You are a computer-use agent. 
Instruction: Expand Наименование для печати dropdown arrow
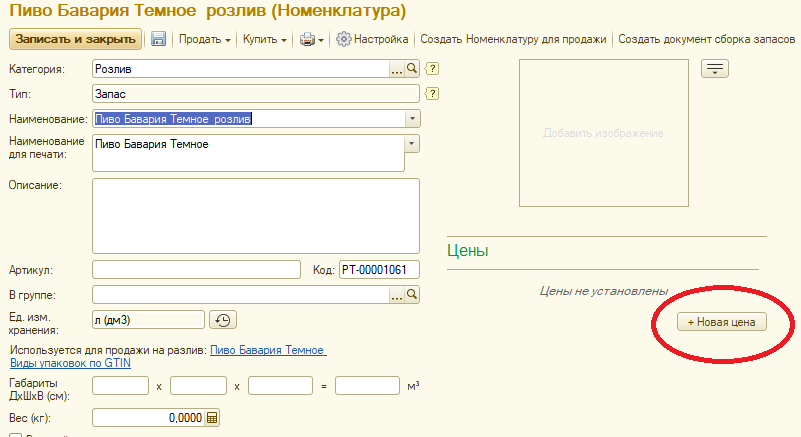coord(413,143)
